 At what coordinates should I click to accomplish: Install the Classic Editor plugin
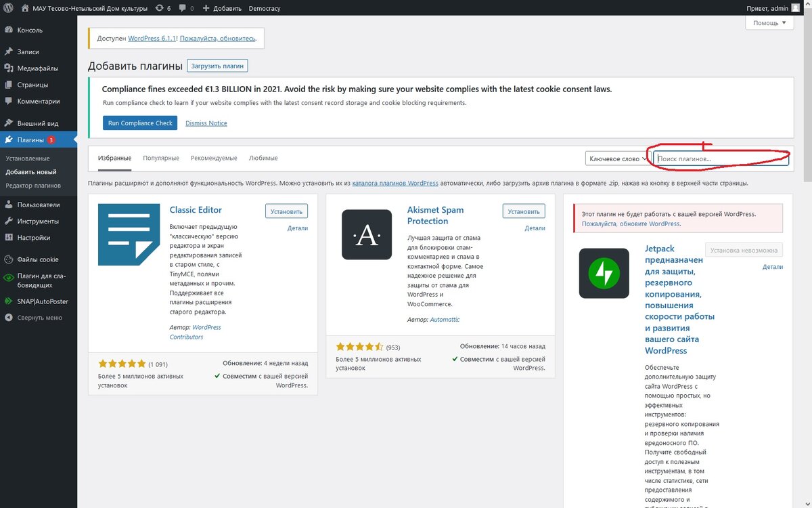pos(286,211)
